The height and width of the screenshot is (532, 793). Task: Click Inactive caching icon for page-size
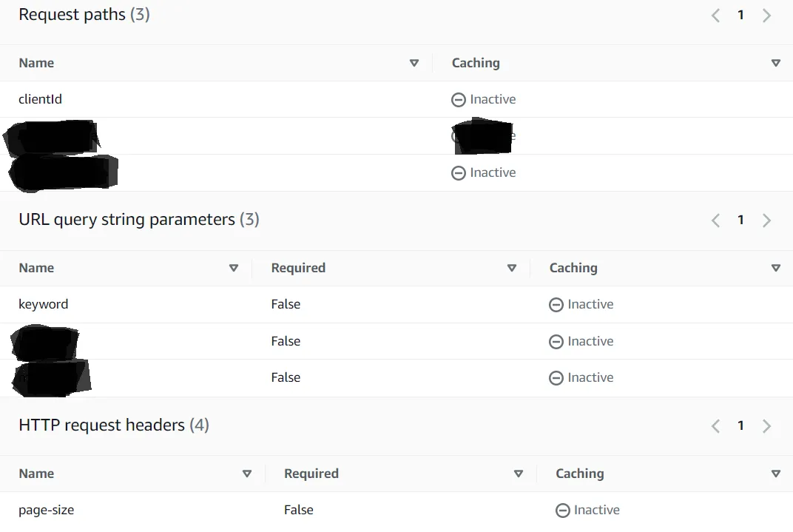563,511
